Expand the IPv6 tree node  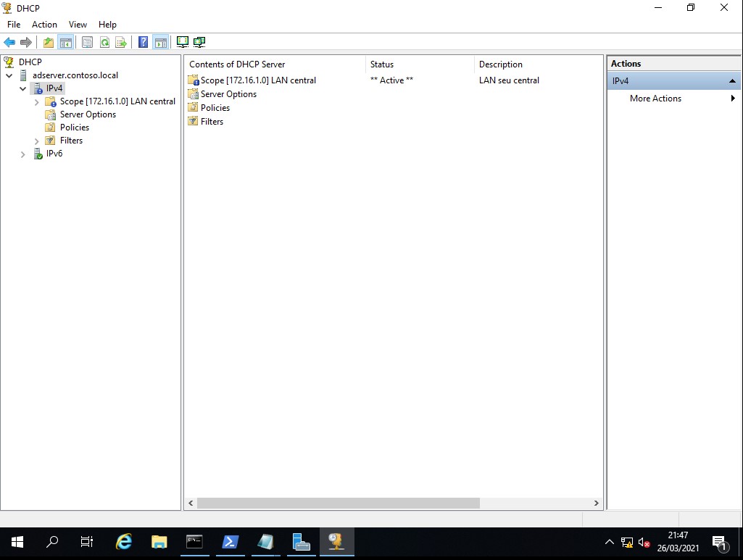(x=23, y=154)
